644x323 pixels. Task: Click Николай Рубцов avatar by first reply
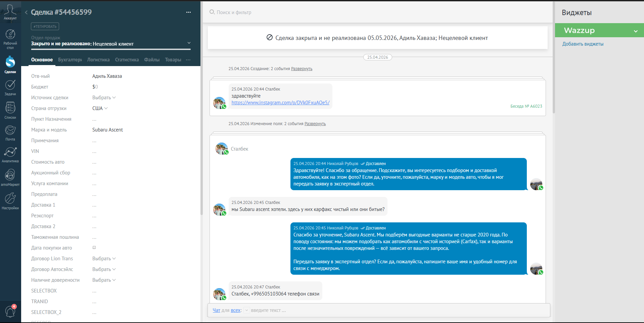click(536, 184)
